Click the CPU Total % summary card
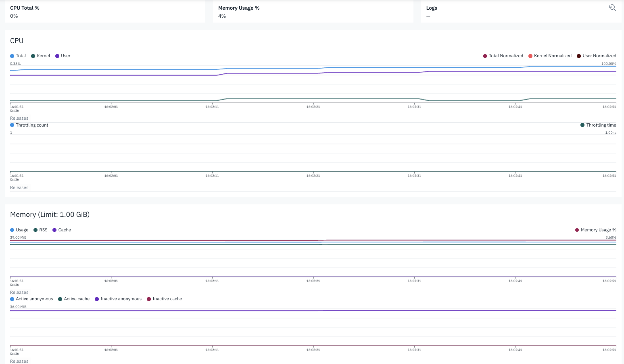This screenshot has height=364, width=624. [x=105, y=11]
